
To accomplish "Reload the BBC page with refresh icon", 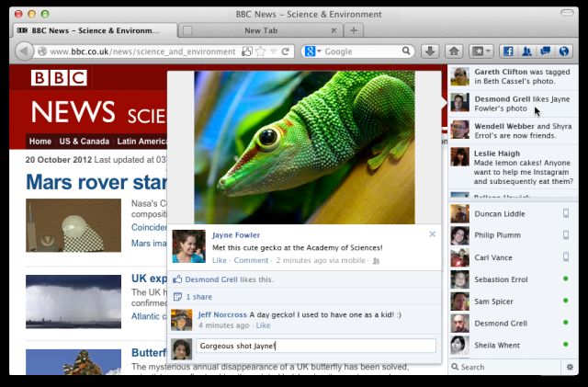I will tap(286, 51).
